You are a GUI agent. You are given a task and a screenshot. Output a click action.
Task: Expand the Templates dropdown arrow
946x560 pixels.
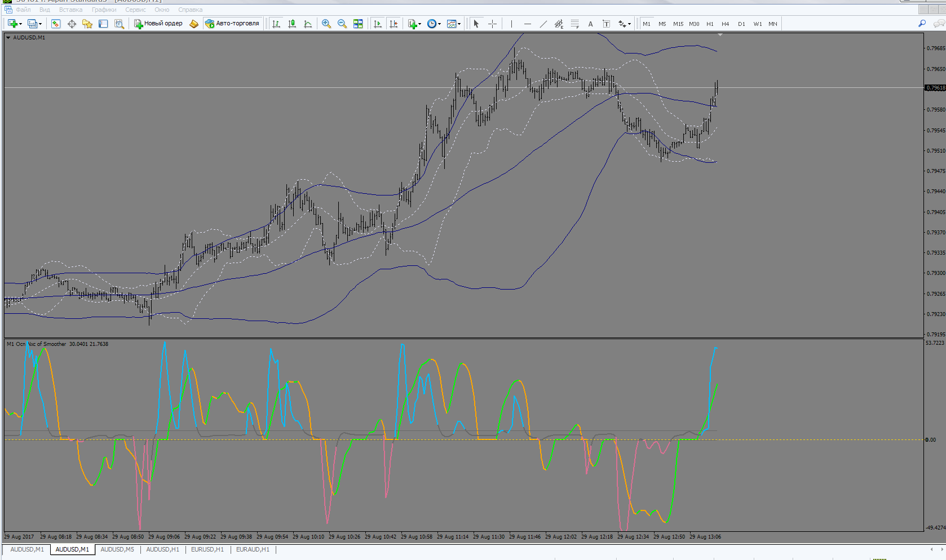click(459, 24)
